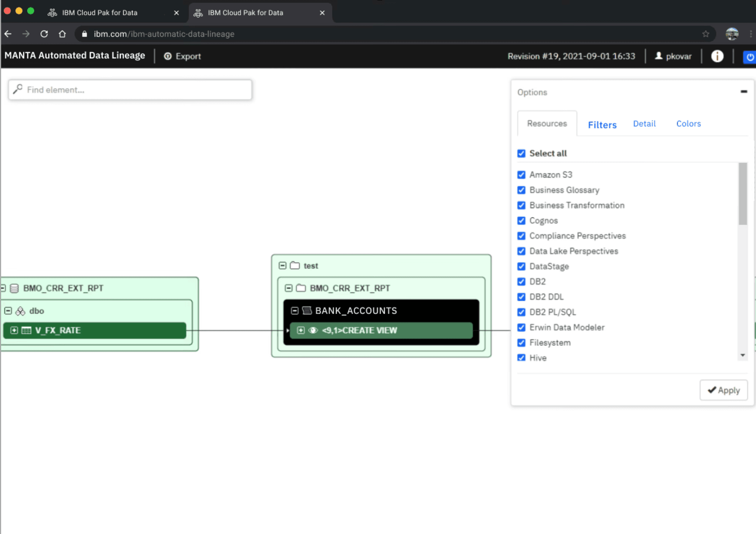Collapse the test folder group
756x534 pixels.
coord(282,266)
